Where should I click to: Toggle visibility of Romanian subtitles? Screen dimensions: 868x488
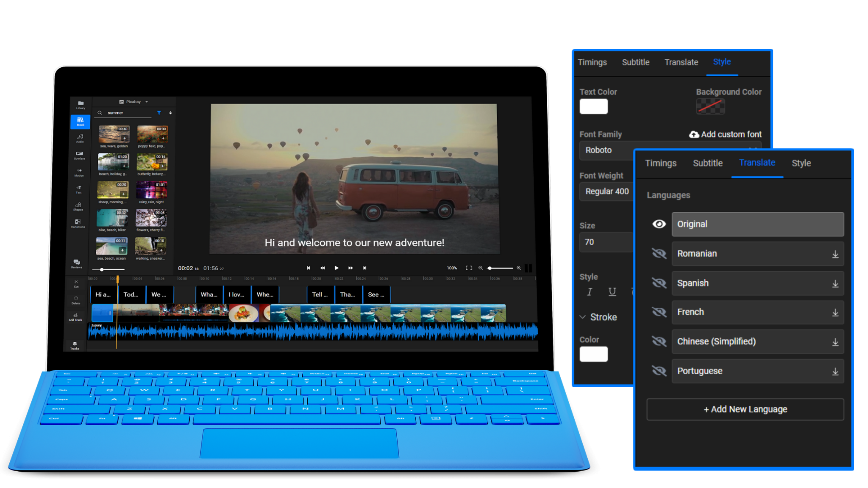659,253
